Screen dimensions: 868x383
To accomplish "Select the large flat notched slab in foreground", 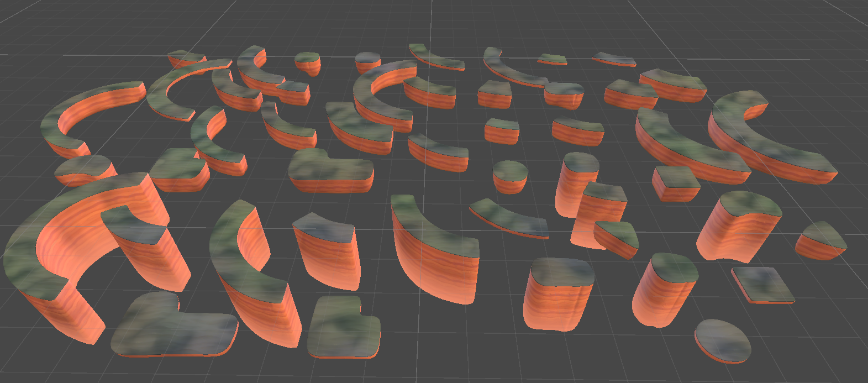I will (x=174, y=325).
